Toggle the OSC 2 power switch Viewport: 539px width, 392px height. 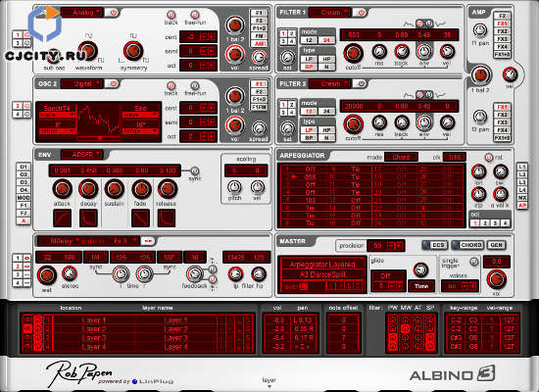[x=112, y=83]
